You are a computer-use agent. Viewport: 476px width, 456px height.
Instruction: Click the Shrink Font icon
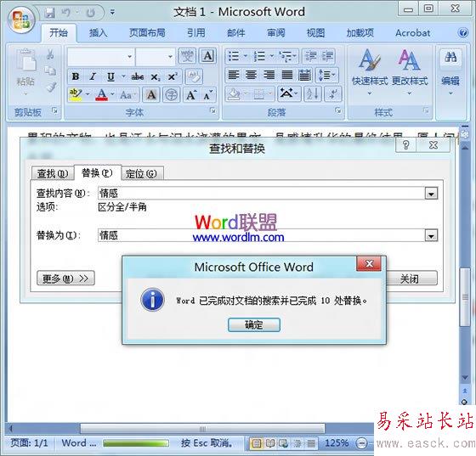coord(208,95)
